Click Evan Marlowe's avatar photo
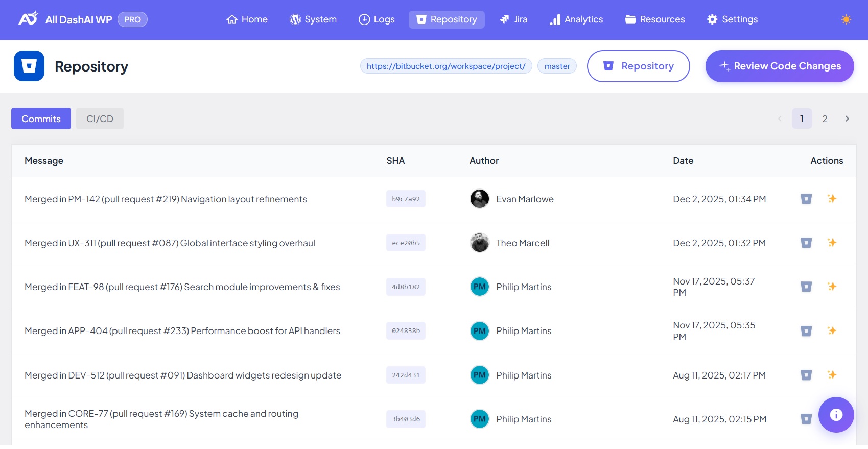 coord(479,199)
